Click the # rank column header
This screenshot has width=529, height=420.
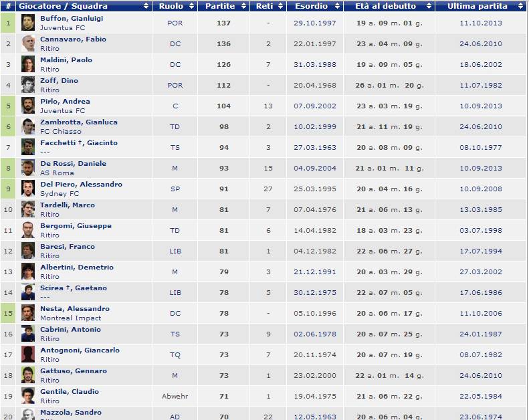pos(8,6)
